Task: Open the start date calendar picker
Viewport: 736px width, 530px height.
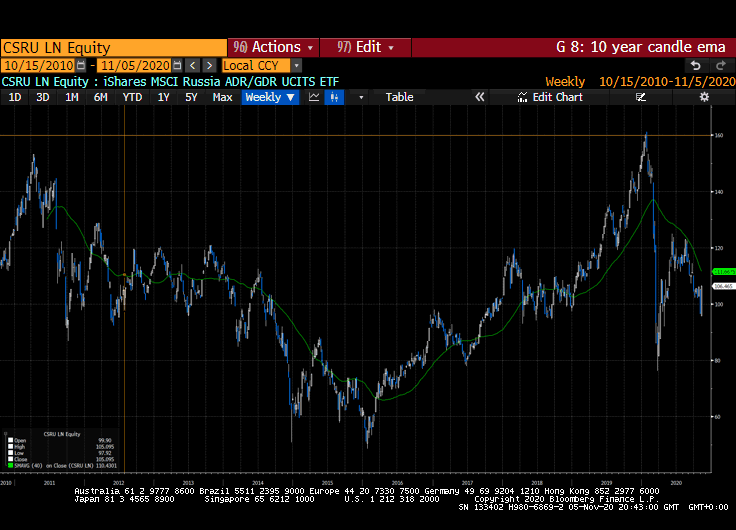Action: pyautogui.click(x=81, y=65)
